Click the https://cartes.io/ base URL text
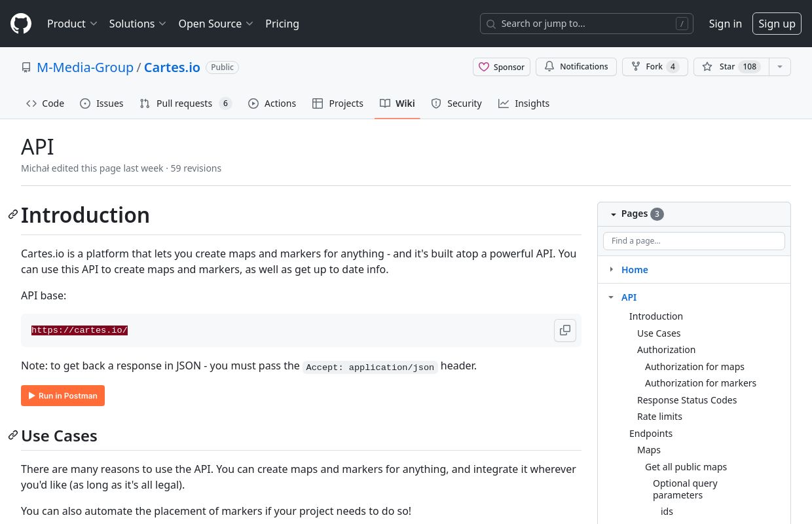The width and height of the screenshot is (812, 524). coord(80,330)
